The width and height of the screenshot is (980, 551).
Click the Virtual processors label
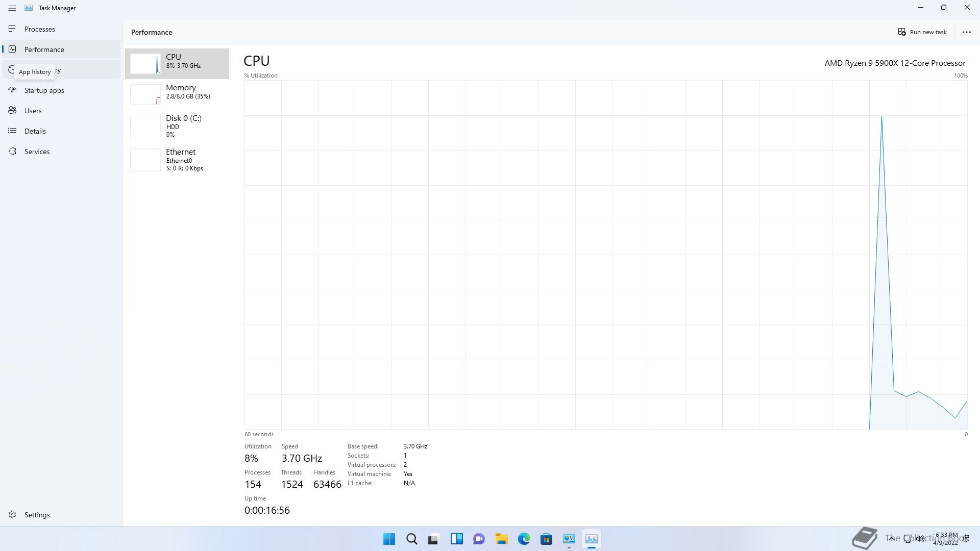(372, 465)
